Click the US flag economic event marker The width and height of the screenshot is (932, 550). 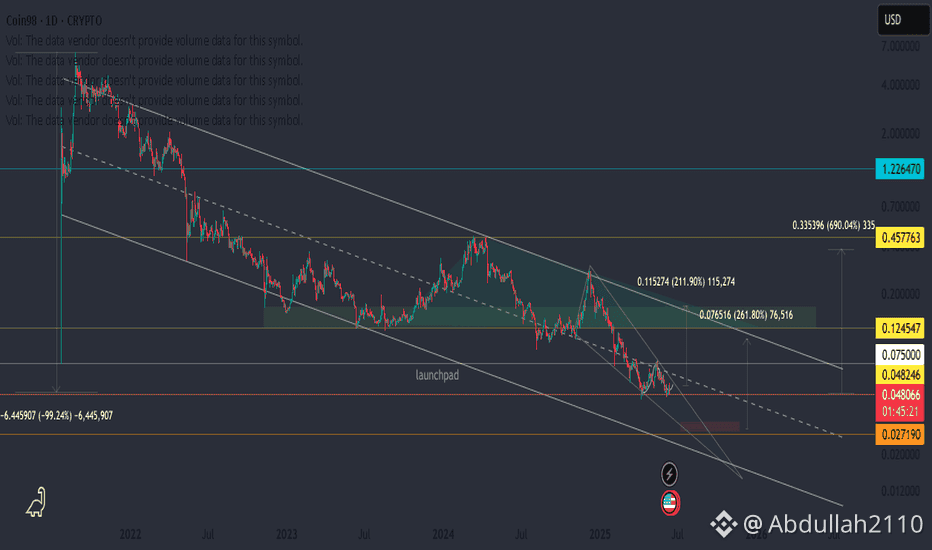click(670, 503)
